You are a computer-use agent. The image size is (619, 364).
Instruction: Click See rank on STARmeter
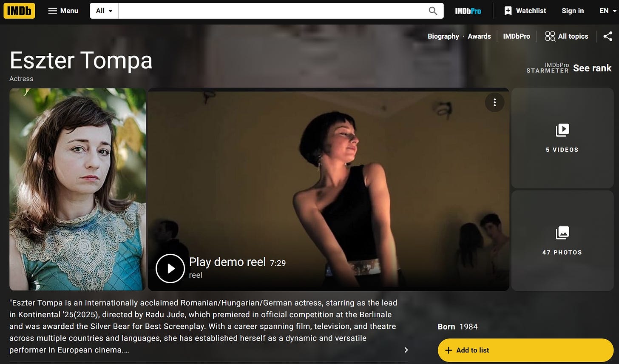(592, 68)
